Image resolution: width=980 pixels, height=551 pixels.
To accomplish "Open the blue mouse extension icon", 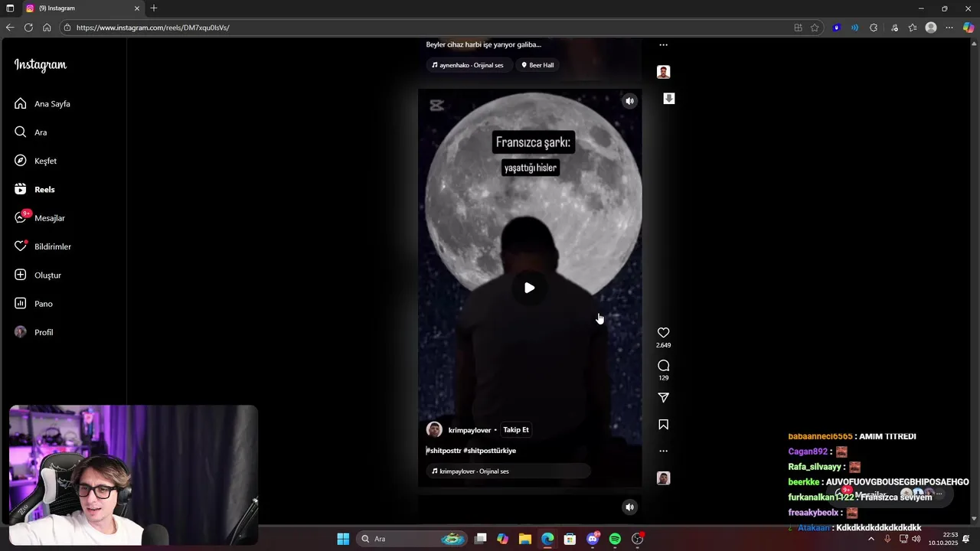I will pyautogui.click(x=837, y=28).
